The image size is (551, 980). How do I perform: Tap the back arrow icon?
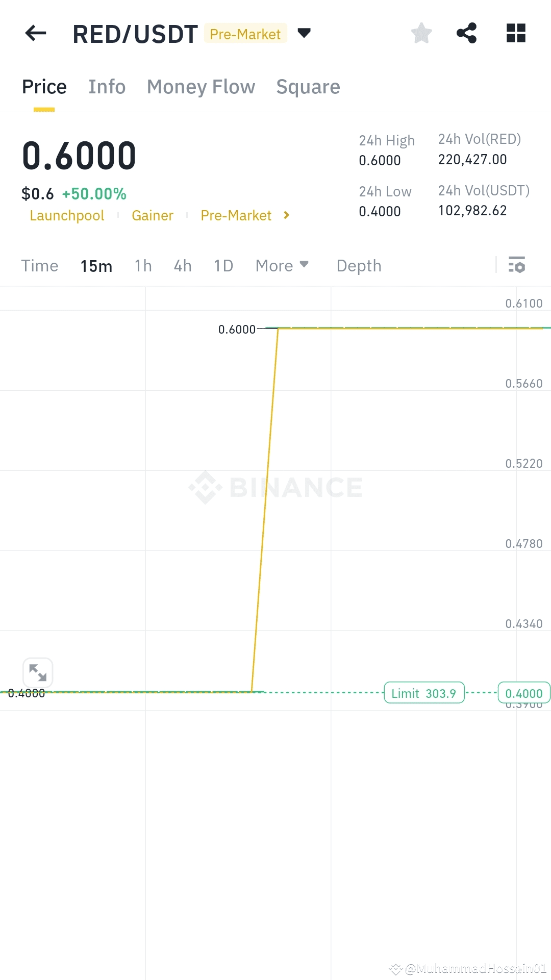pos(36,34)
